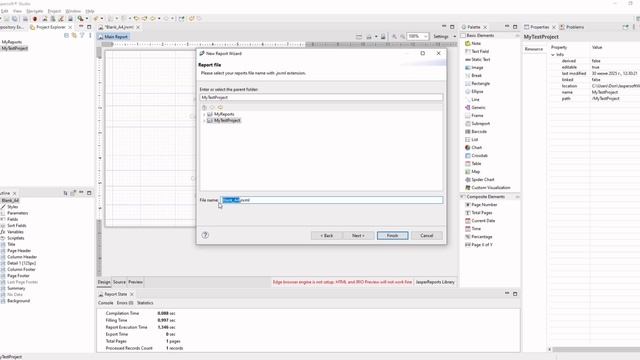
Task: Open the wizard help question mark icon
Action: tap(205, 235)
